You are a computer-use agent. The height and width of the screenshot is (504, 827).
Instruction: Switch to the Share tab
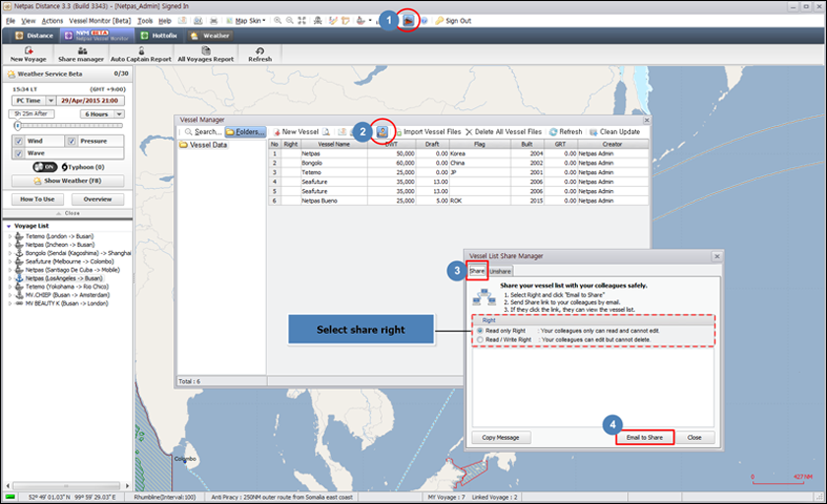pos(477,271)
